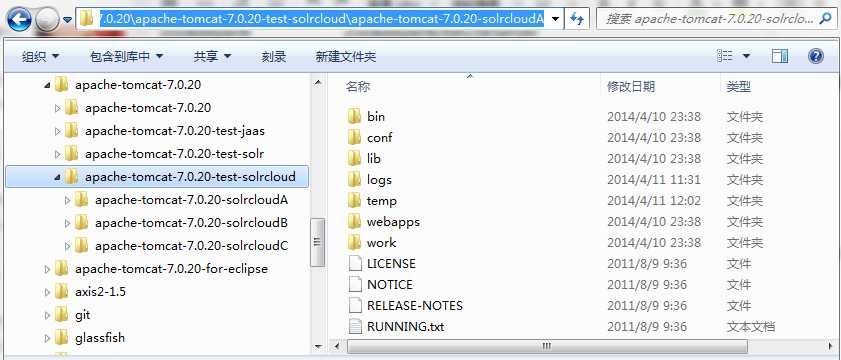Screen dimensions: 841x360
Task: Select the RUNNING.txt document icon
Action: (355, 326)
